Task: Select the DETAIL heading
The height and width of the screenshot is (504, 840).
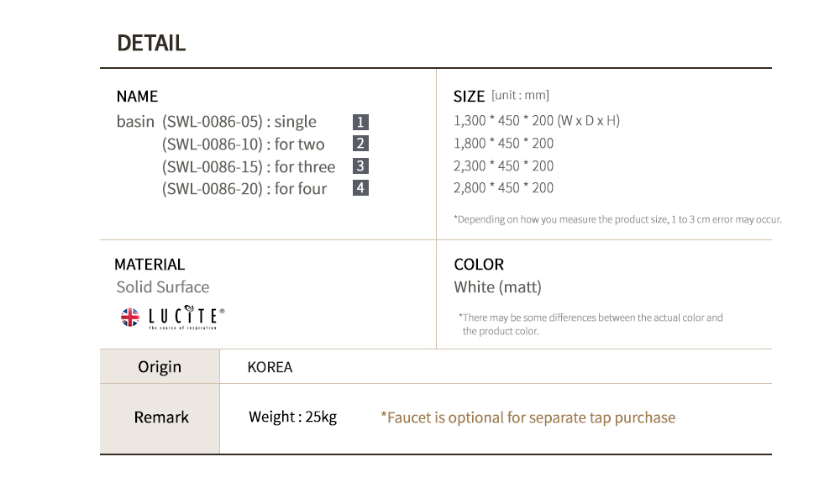Action: click(x=151, y=43)
